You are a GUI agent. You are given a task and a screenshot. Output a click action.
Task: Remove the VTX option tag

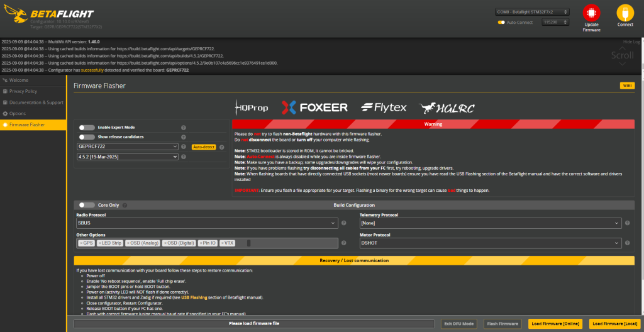tap(223, 243)
